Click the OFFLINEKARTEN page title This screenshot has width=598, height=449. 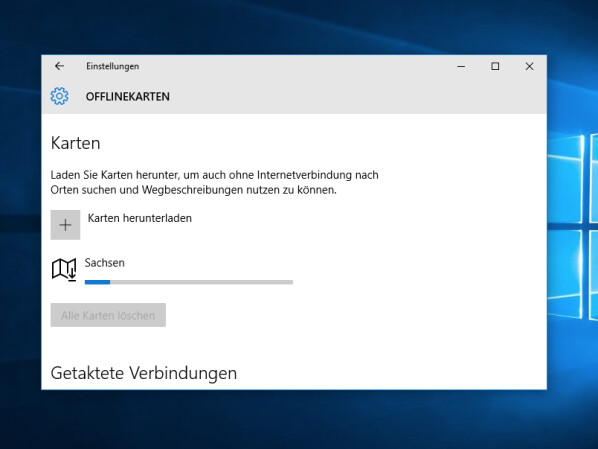[x=128, y=97]
